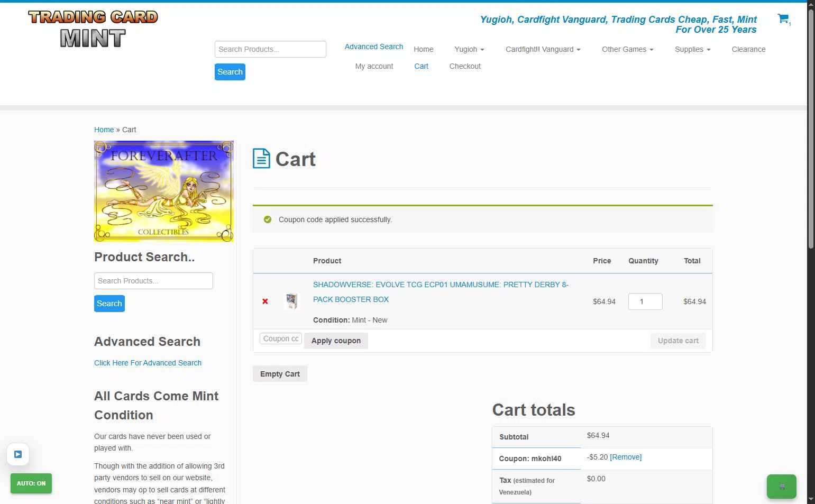Open the Shadowverse booster box product thumbnail
815x504 pixels.
291,301
